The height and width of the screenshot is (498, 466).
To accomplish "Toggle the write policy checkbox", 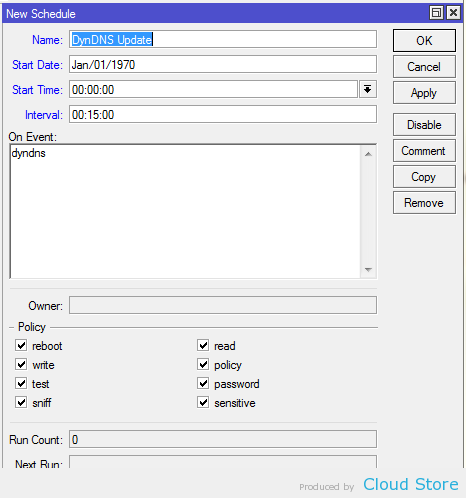I will pos(21,364).
